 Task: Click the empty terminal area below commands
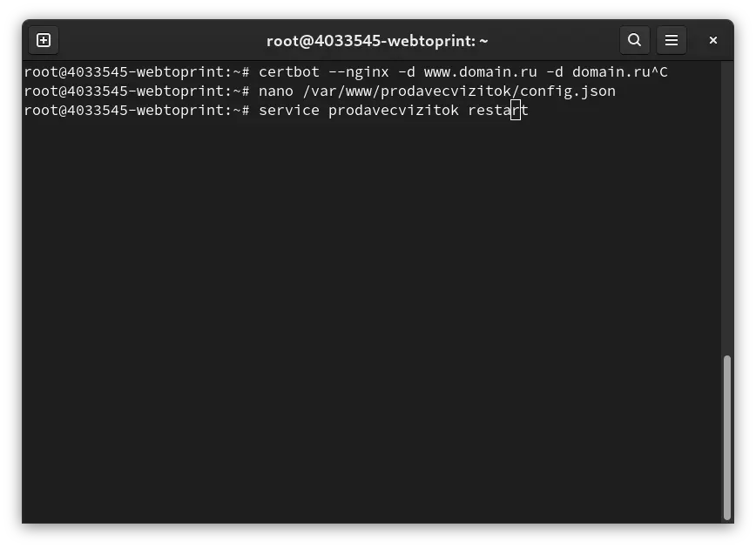(x=371, y=318)
